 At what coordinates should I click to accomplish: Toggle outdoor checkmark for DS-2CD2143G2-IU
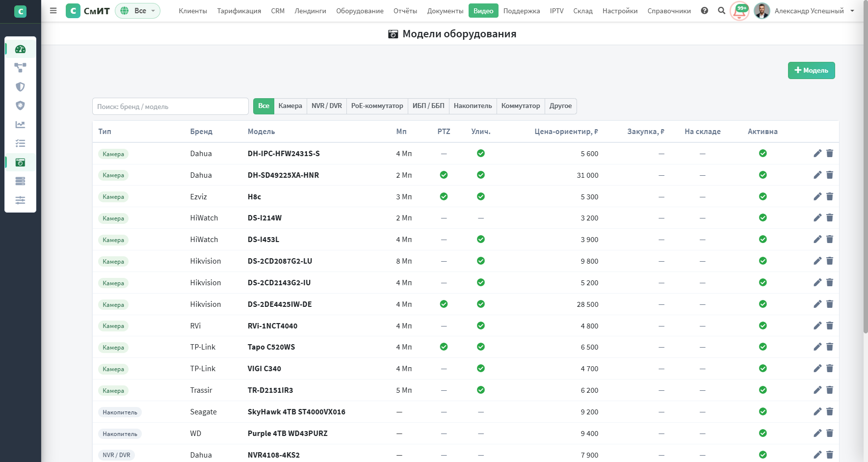[481, 282]
